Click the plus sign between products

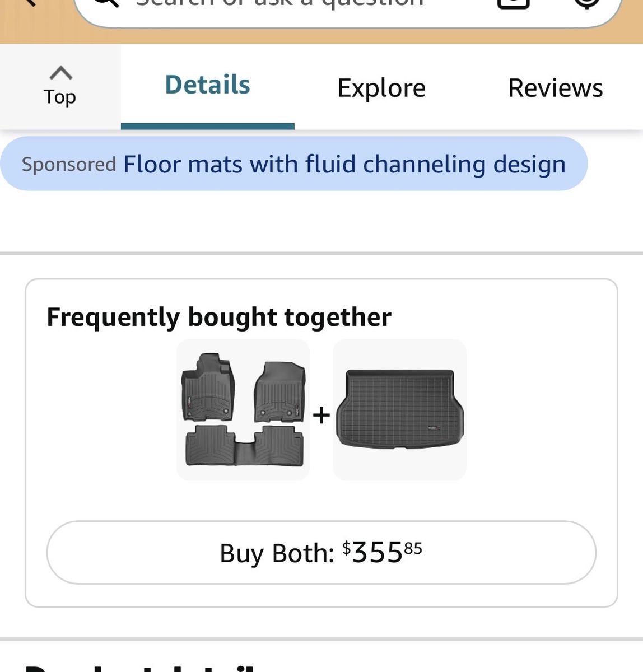click(321, 415)
